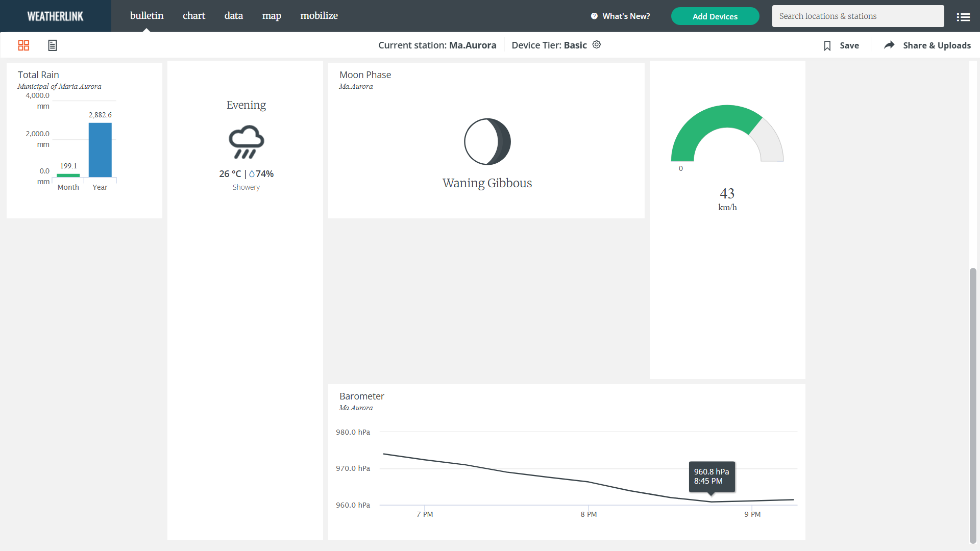Click the Save bookmark icon

[x=827, y=46]
